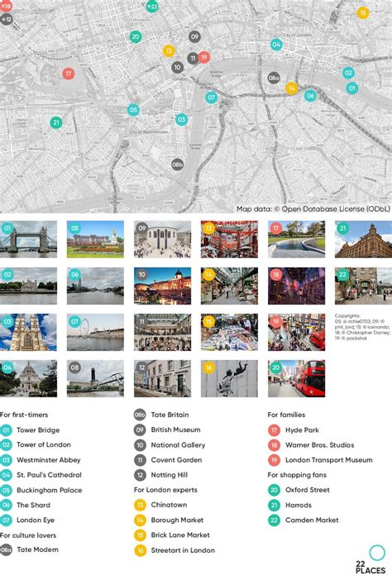Click yellow map marker 15
This screenshot has height=581, width=392.
coord(363,12)
